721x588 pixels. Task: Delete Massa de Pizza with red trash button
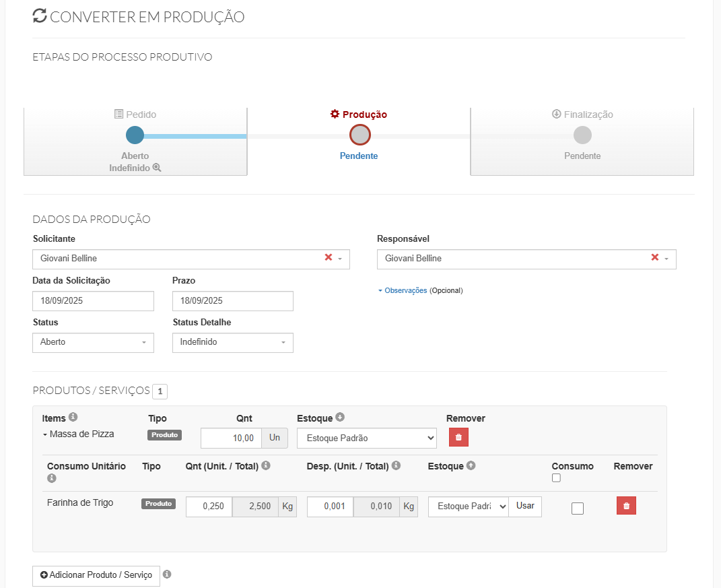pyautogui.click(x=458, y=438)
